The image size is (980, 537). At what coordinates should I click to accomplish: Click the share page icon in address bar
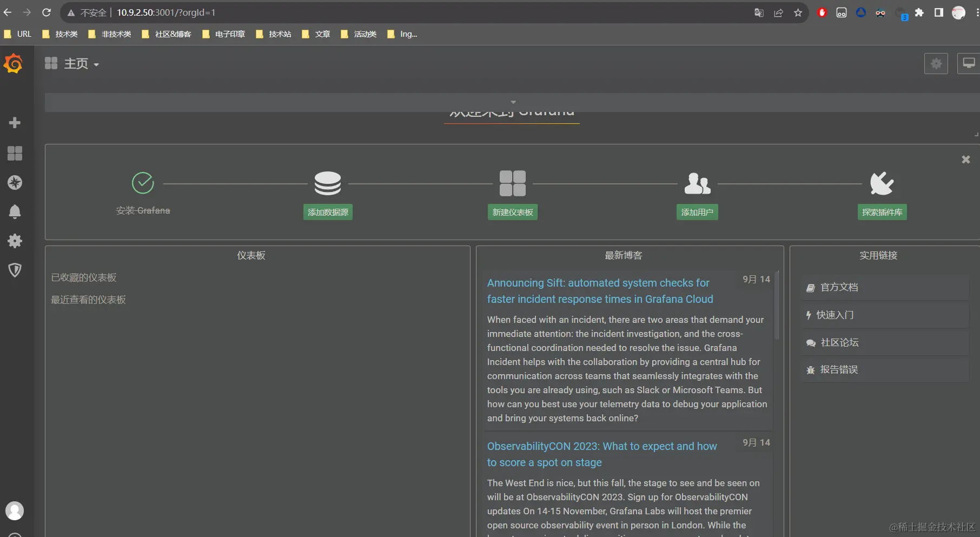tap(778, 12)
